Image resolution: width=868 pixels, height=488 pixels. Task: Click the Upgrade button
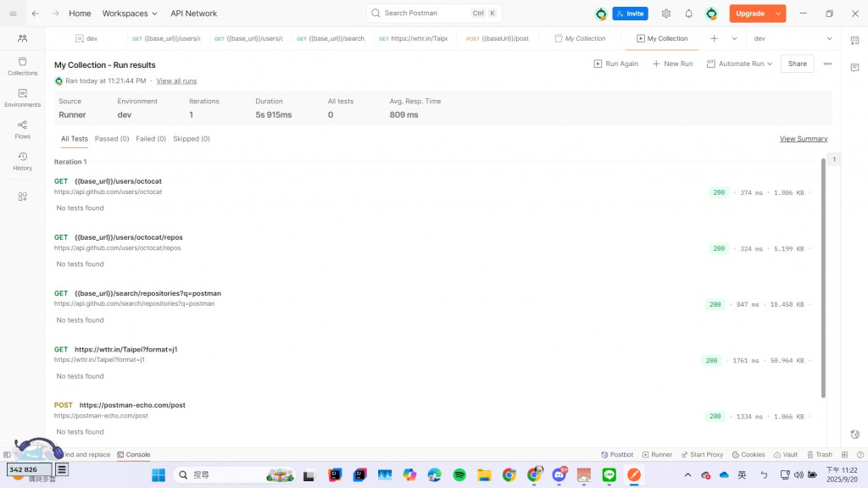tap(750, 14)
